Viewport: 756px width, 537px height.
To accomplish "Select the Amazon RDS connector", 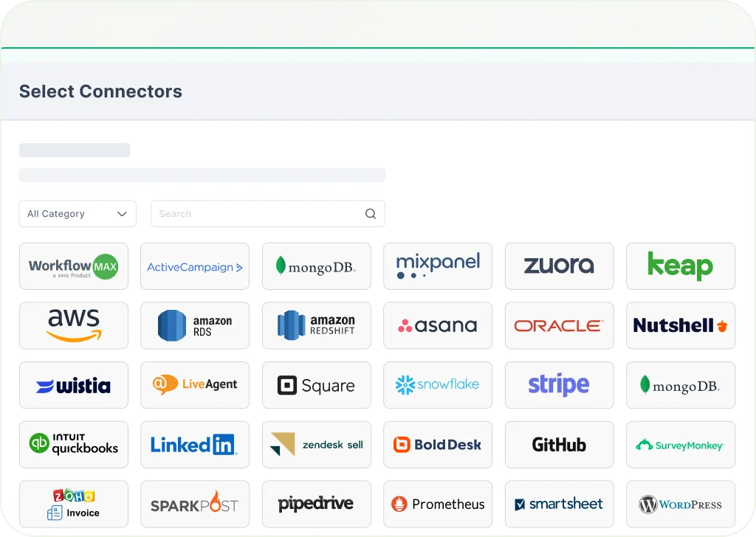I will click(195, 325).
